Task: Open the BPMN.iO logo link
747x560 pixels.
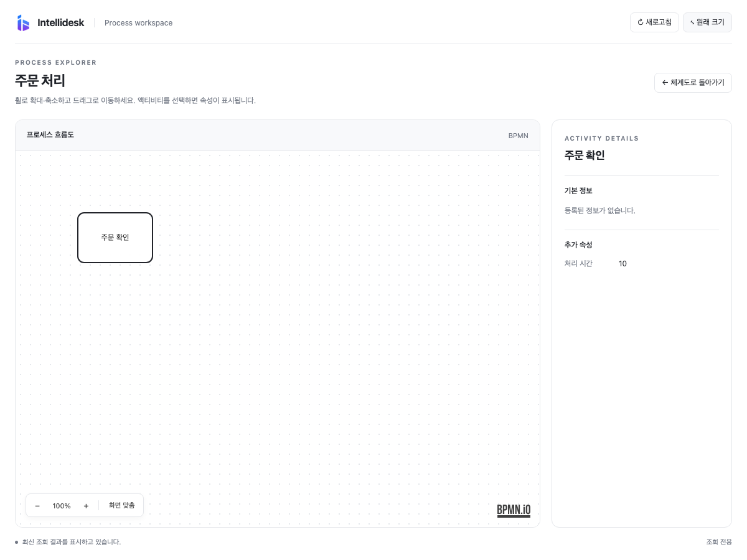Action: click(x=514, y=511)
